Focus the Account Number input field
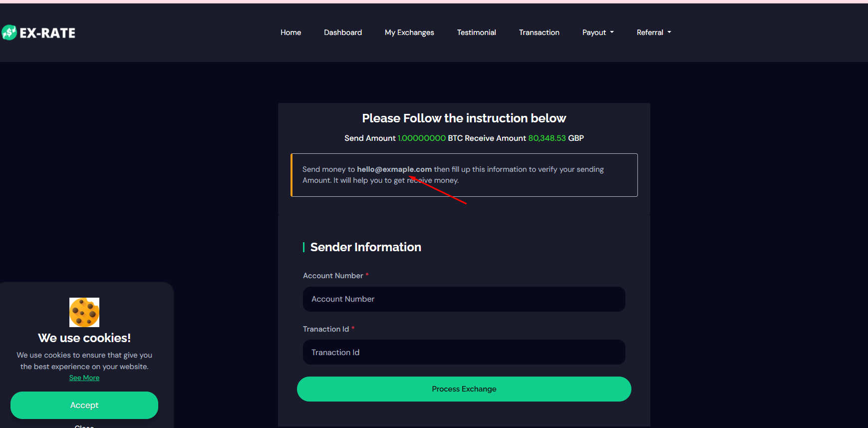This screenshot has width=868, height=428. [464, 299]
